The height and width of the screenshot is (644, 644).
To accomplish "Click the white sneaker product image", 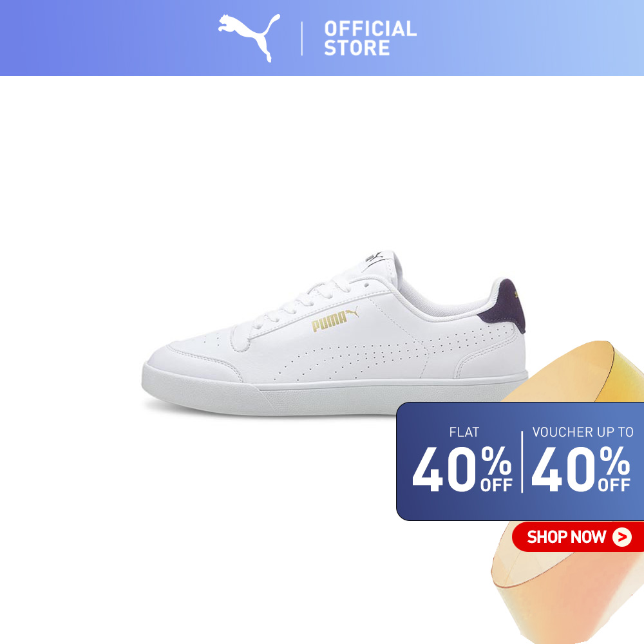I will pyautogui.click(x=335, y=334).
